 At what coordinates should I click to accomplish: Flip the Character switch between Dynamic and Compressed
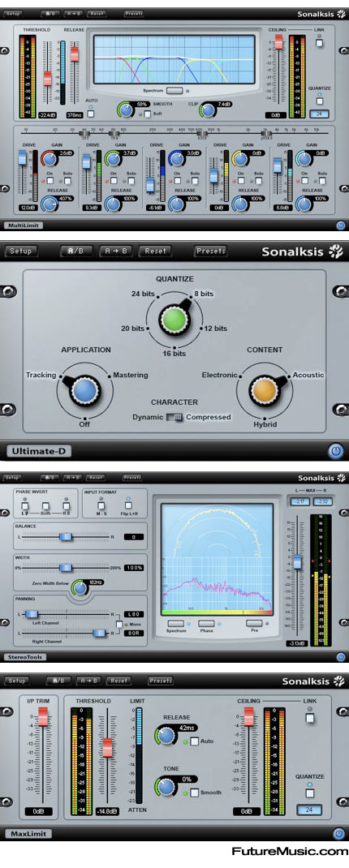(175, 417)
